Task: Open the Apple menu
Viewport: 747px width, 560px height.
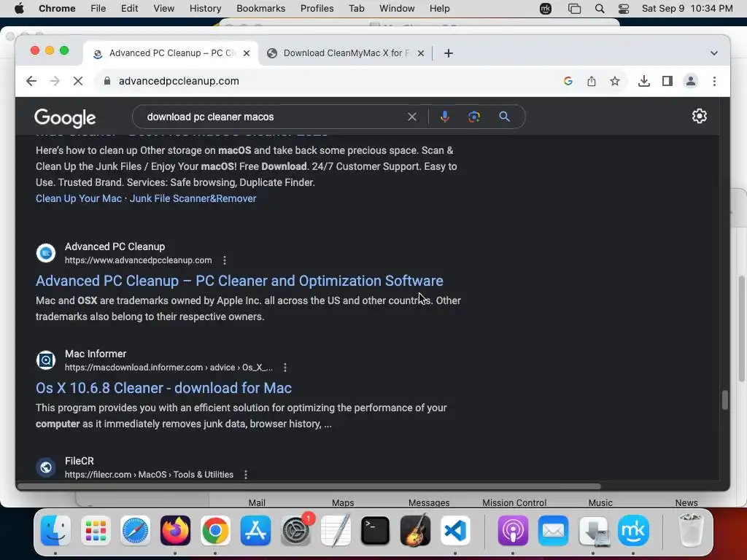Action: pos(19,9)
